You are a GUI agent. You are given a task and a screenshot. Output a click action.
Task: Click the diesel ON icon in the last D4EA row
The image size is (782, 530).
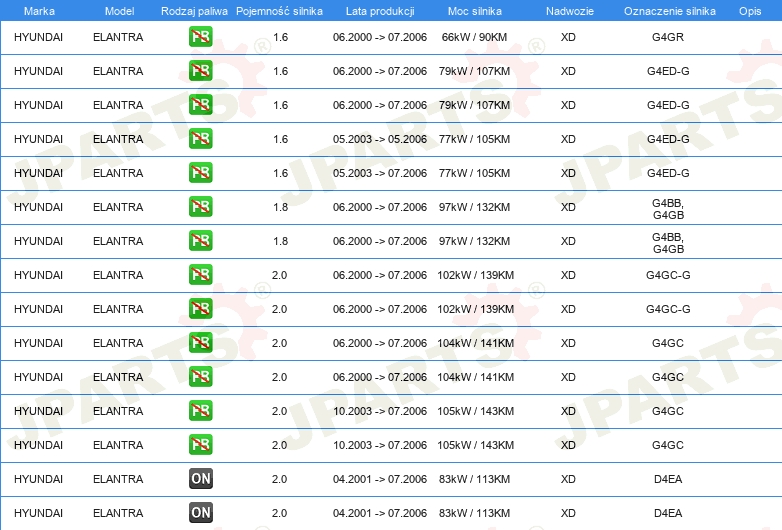click(x=200, y=513)
